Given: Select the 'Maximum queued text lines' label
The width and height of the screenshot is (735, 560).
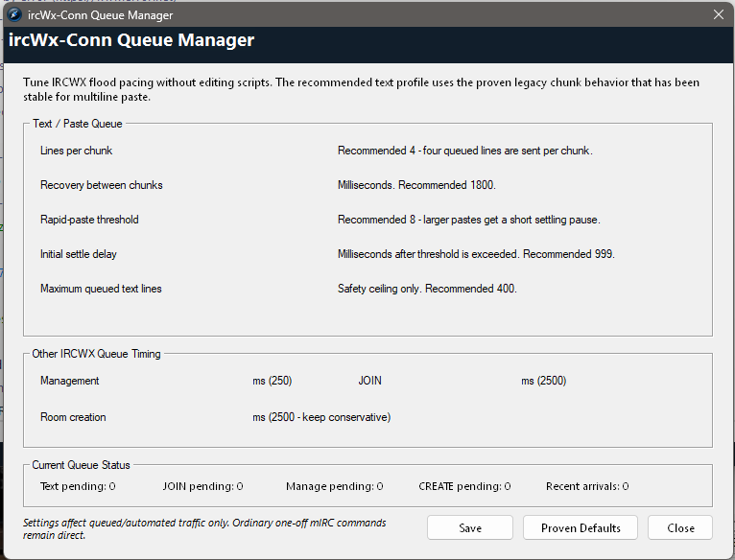Looking at the screenshot, I should 101,289.
